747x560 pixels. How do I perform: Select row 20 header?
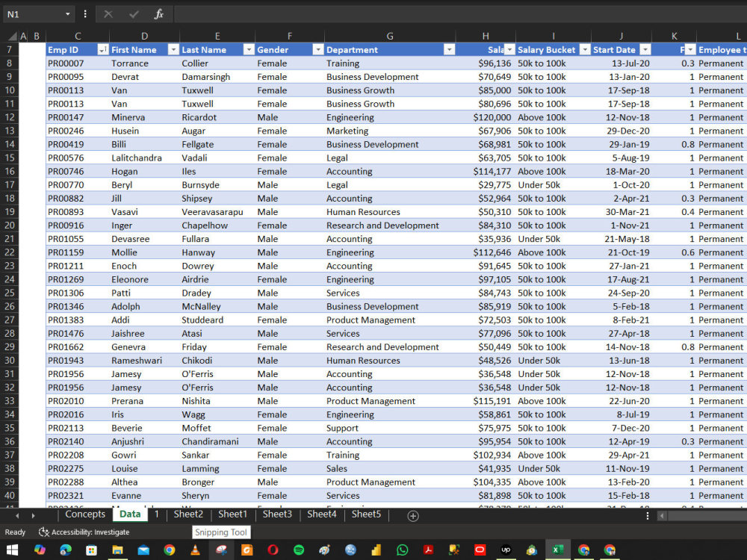[x=10, y=225]
